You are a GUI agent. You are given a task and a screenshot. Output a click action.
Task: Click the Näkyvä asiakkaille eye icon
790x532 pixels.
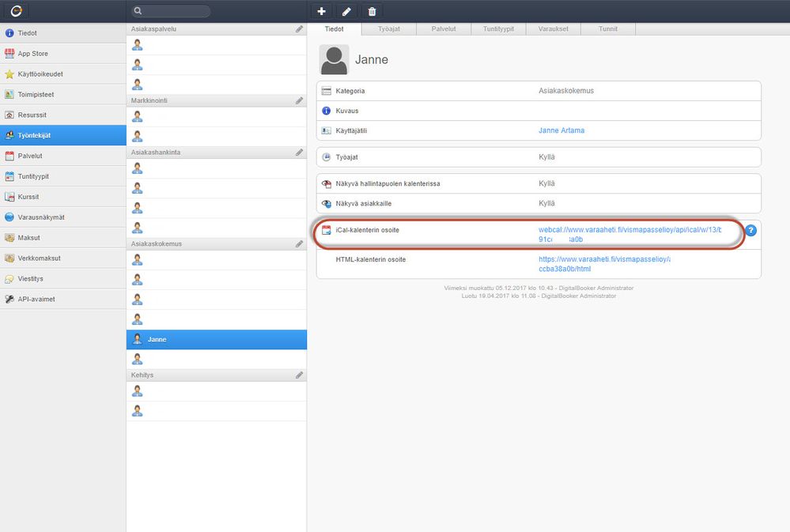tap(327, 203)
